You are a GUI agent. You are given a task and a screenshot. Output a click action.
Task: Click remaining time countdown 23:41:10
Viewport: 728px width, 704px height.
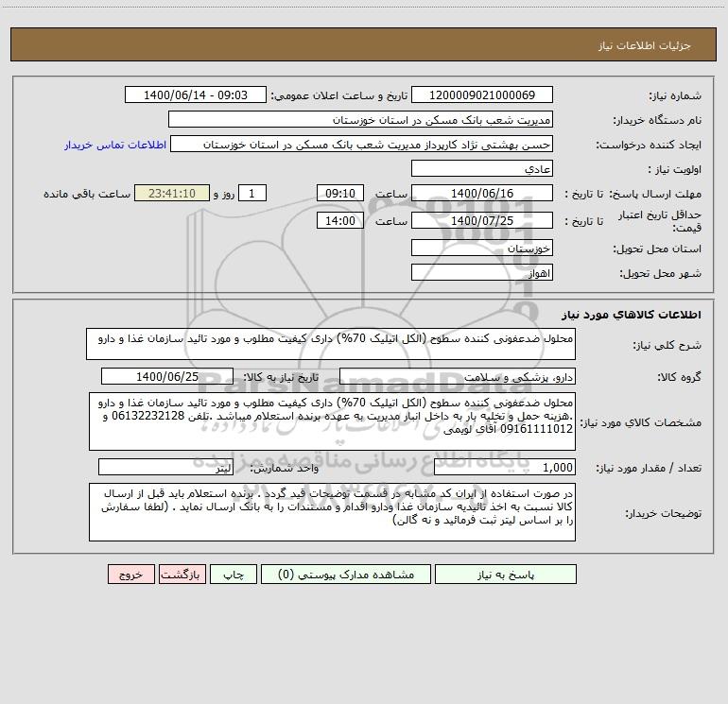[x=172, y=193]
